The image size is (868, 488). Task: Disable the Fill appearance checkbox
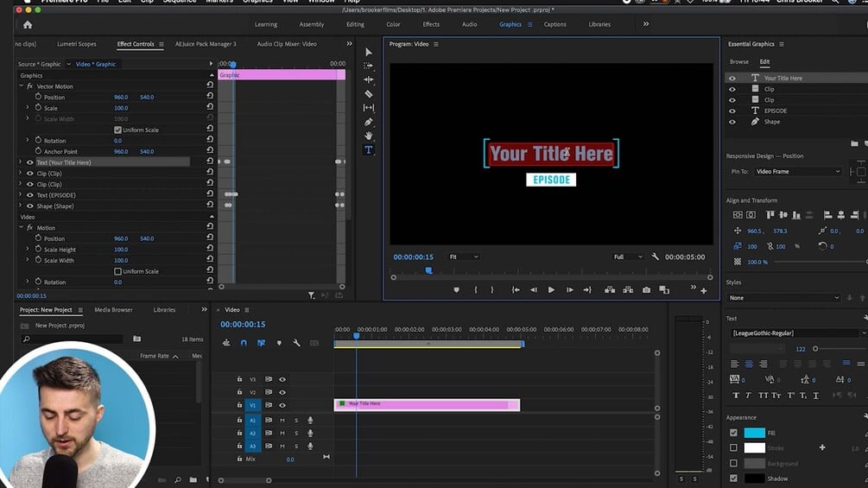pos(733,433)
